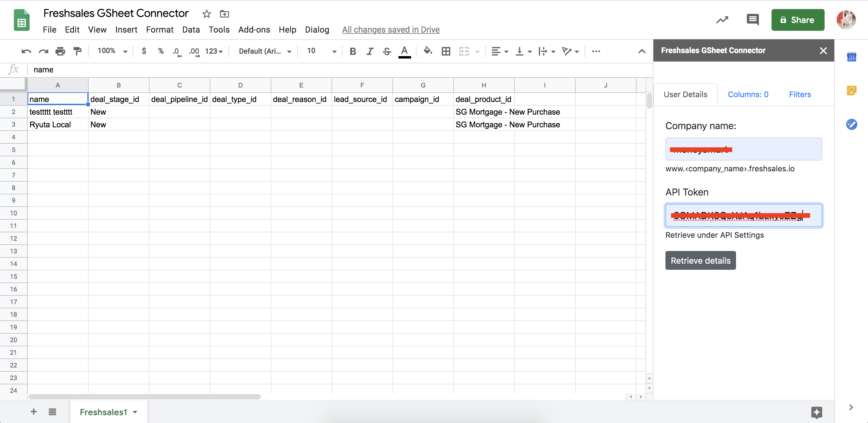This screenshot has height=423, width=868.
Task: Open the Freshsales1 sheet tab menu arrow
Action: [x=135, y=412]
